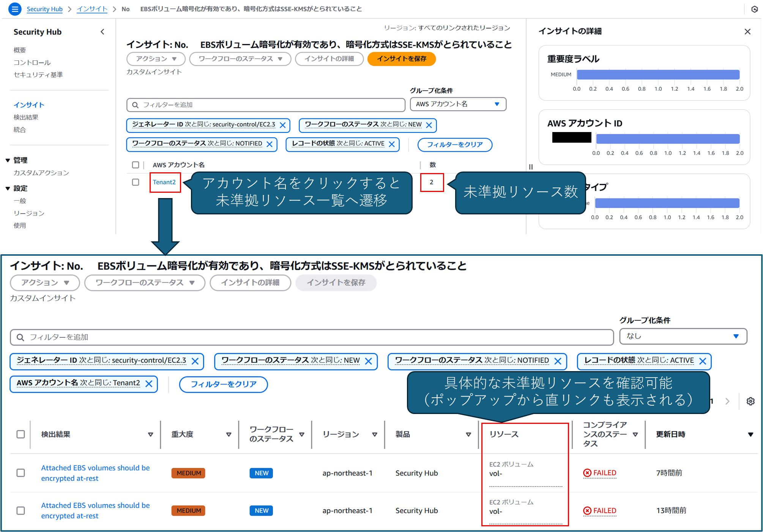This screenshot has height=532, width=763.
Task: Select the first encrypted at-rest finding checkbox
Action: [x=20, y=473]
